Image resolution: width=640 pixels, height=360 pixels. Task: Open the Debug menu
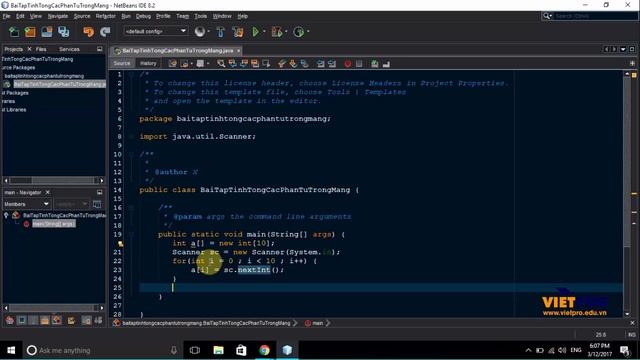[x=143, y=16]
